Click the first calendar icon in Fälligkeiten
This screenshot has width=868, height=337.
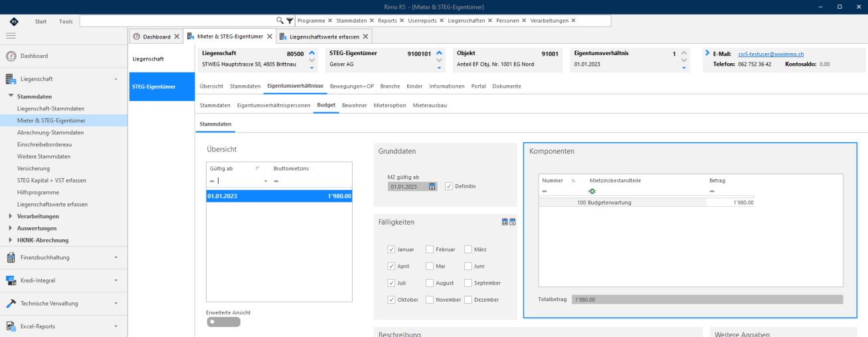[505, 221]
